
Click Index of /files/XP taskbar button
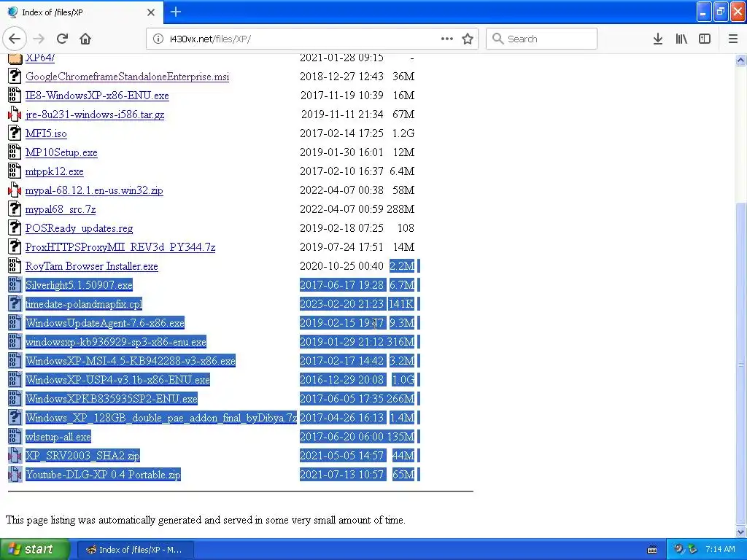[x=135, y=550]
